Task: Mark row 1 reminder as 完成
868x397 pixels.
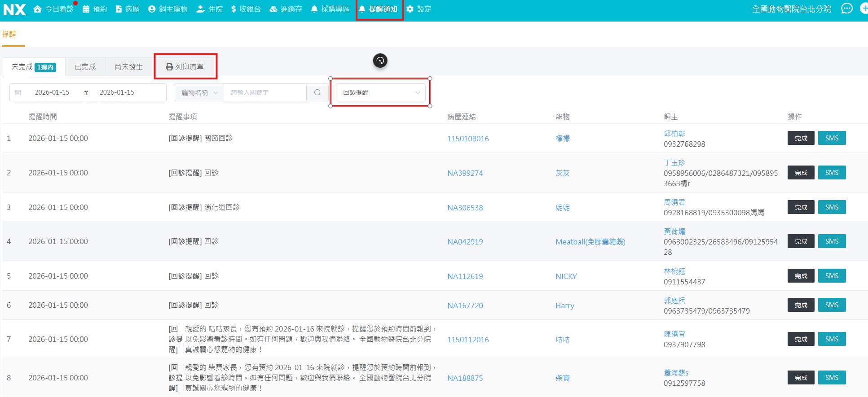Action: coord(801,138)
